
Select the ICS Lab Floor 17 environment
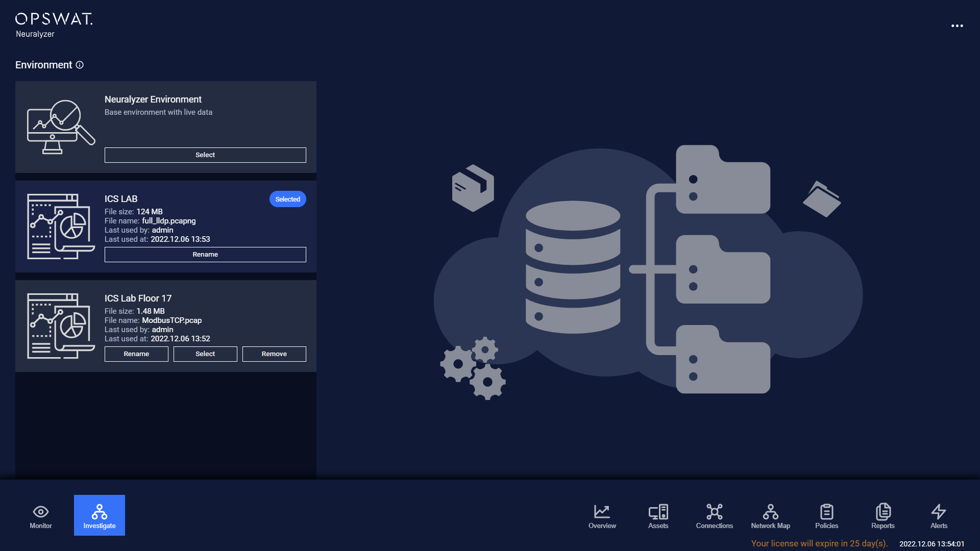pyautogui.click(x=205, y=354)
